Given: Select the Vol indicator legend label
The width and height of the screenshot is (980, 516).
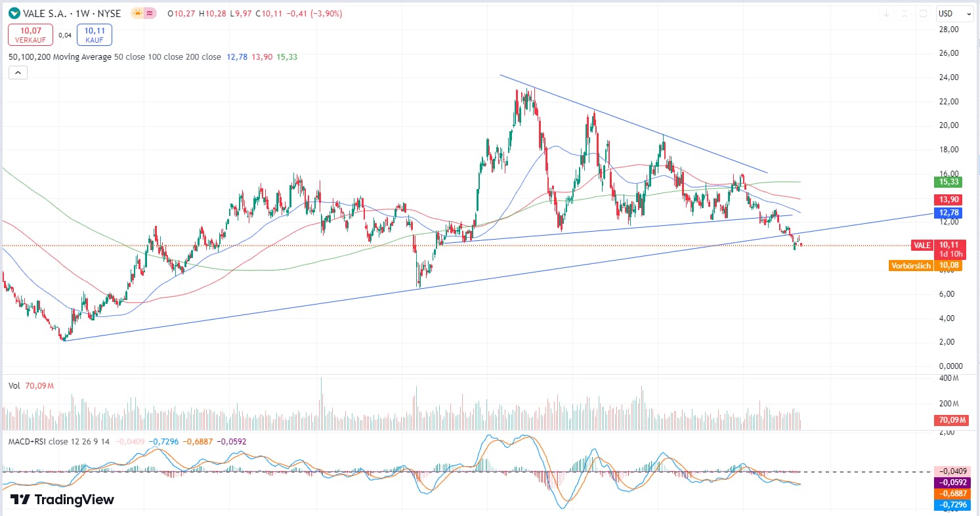Looking at the screenshot, I should coord(14,386).
